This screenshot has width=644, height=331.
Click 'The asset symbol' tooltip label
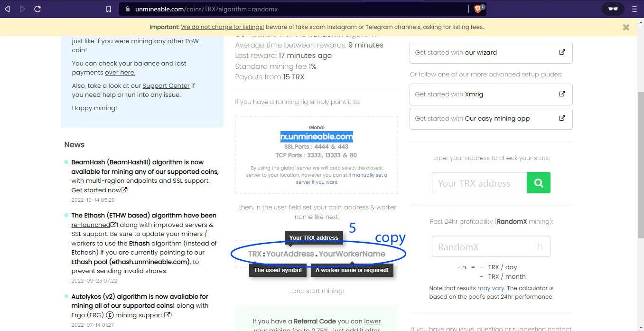point(278,270)
